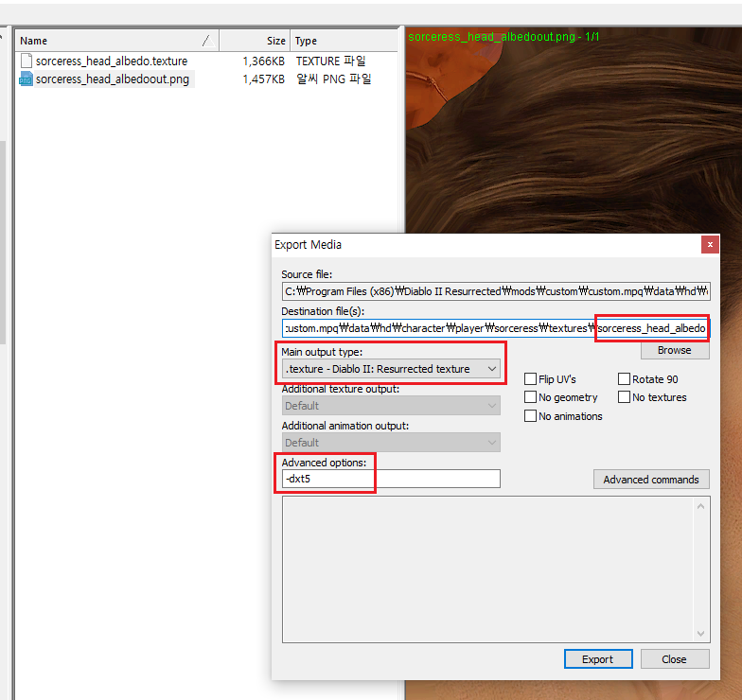Click the Close button in the dialog

click(675, 659)
